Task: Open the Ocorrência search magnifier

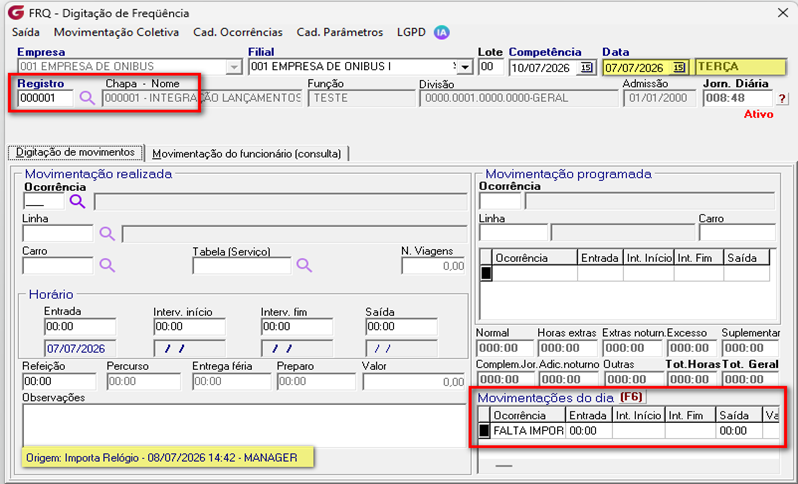Action: tap(77, 202)
